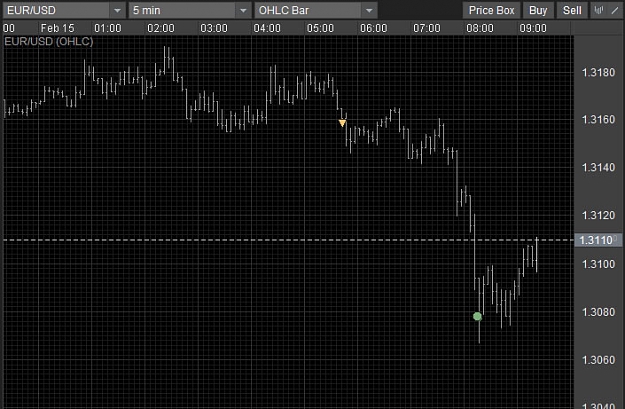Screen dimensions: 625x409
Task: Click the Sell button
Action: click(572, 10)
